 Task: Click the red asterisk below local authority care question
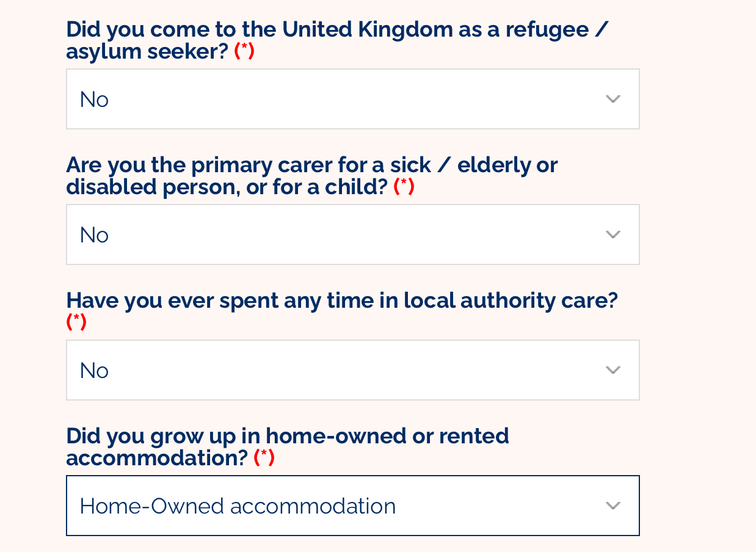(76, 322)
